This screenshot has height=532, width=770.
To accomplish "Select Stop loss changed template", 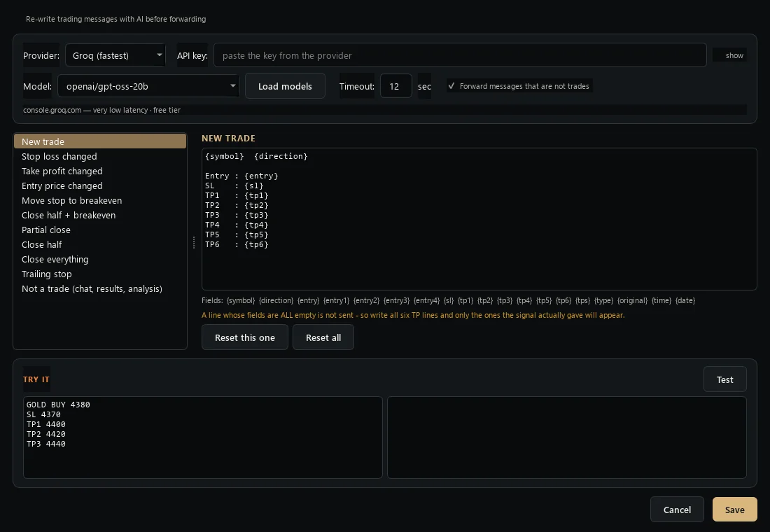I will pos(99,156).
